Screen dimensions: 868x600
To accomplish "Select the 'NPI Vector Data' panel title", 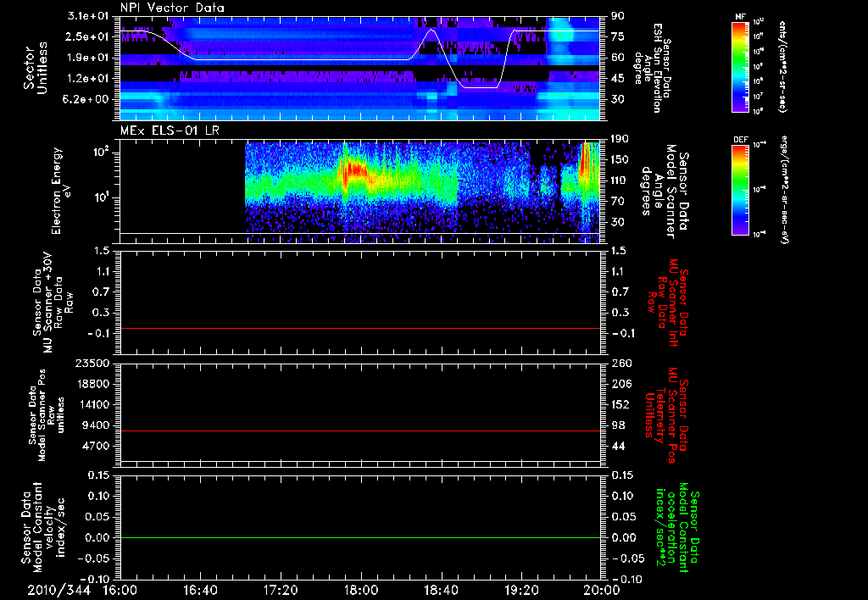I will click(x=172, y=8).
